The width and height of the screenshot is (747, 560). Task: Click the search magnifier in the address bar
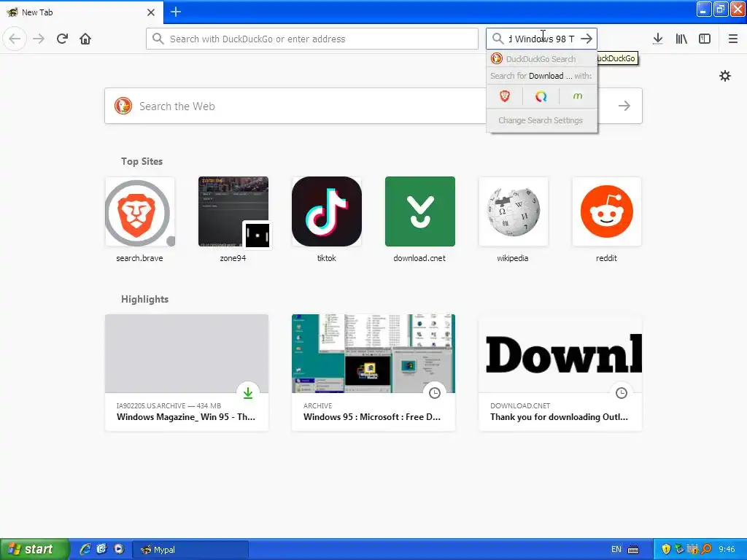(x=158, y=39)
